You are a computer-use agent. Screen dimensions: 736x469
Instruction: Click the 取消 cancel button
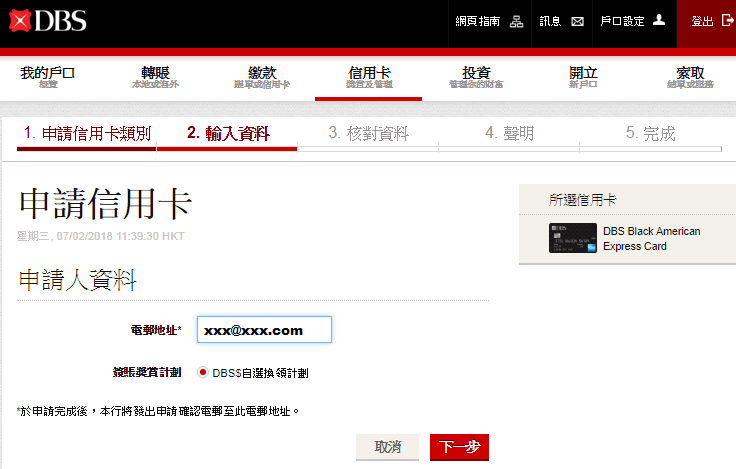pyautogui.click(x=387, y=447)
